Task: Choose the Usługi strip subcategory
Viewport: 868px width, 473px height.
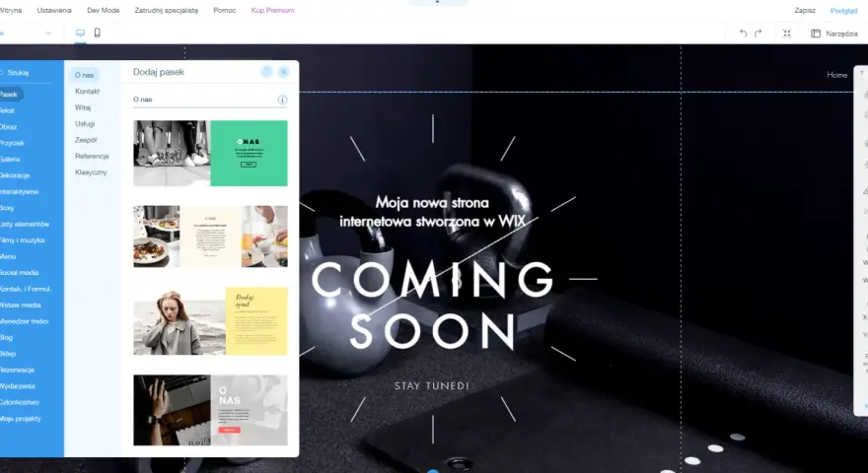Action: click(85, 124)
